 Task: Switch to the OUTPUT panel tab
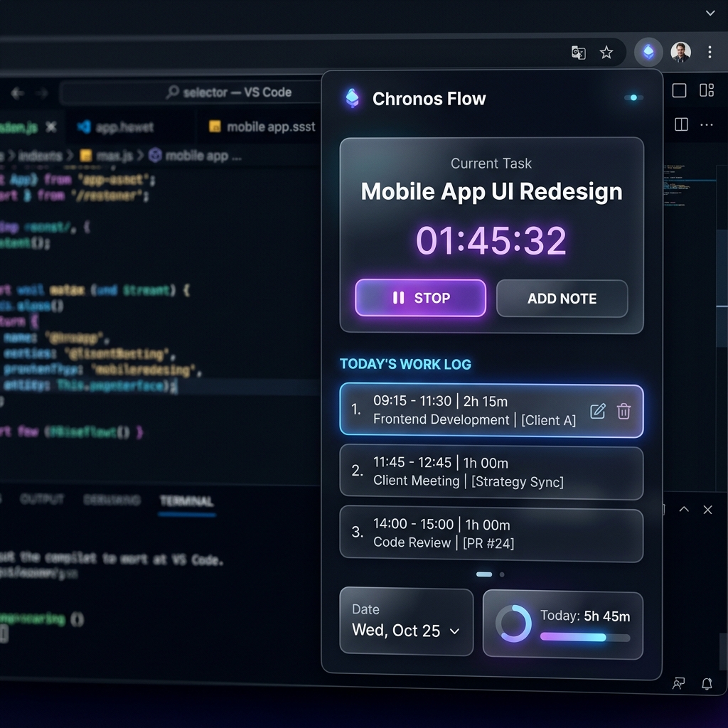(42, 500)
